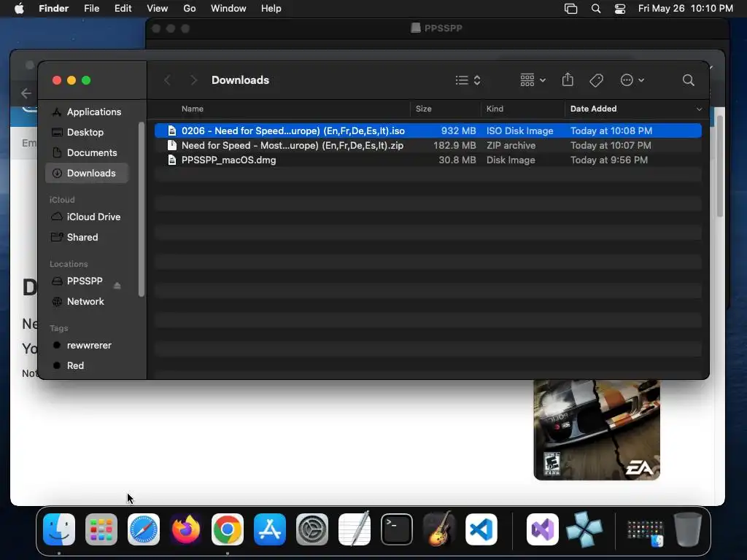Click the menu bar date and time
Image resolution: width=747 pixels, height=560 pixels.
[685, 9]
